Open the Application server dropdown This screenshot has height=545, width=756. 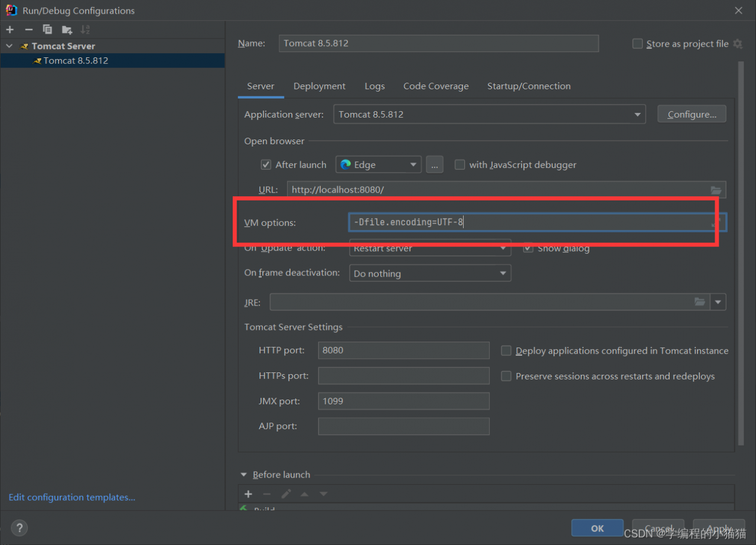[x=489, y=114]
